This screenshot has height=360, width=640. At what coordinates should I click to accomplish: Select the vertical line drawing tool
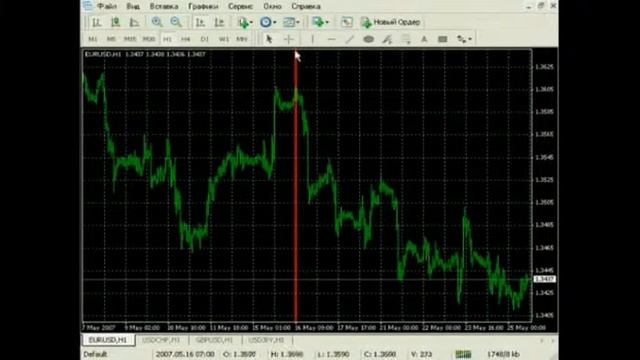click(312, 39)
